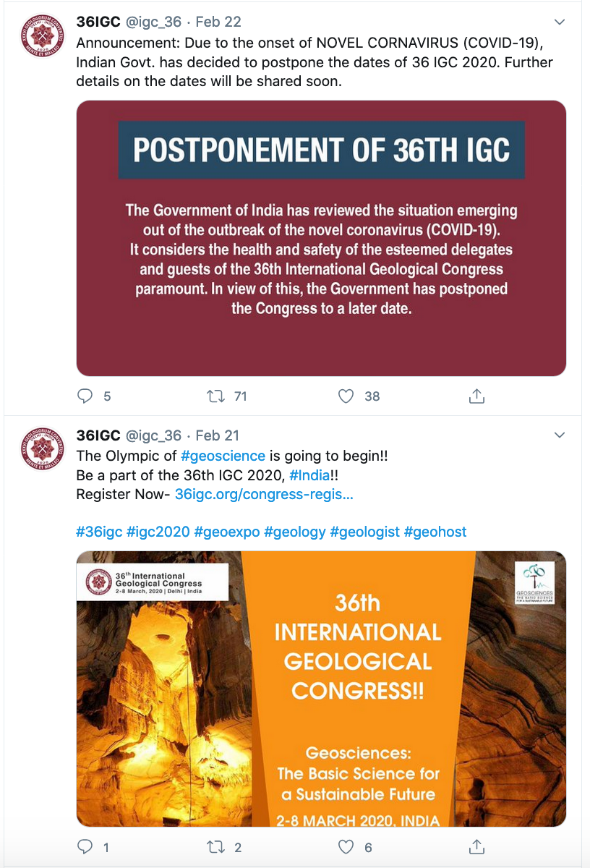Open the #India hashtag link

[309, 475]
